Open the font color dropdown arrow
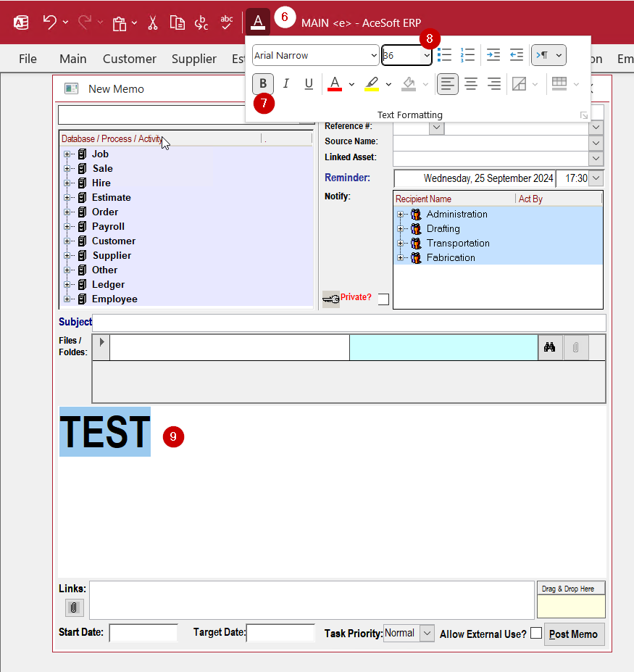The width and height of the screenshot is (634, 672). [x=351, y=84]
